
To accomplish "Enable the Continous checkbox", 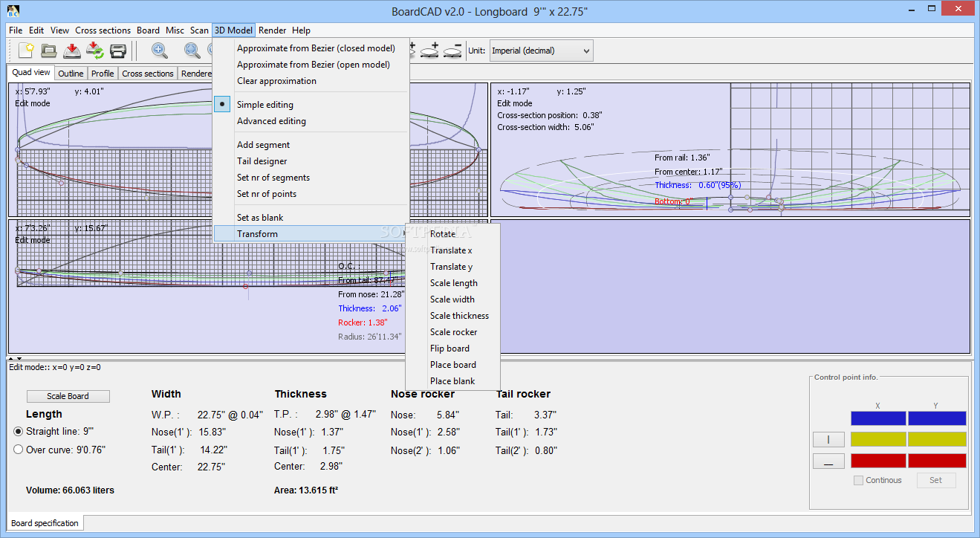I will (858, 480).
